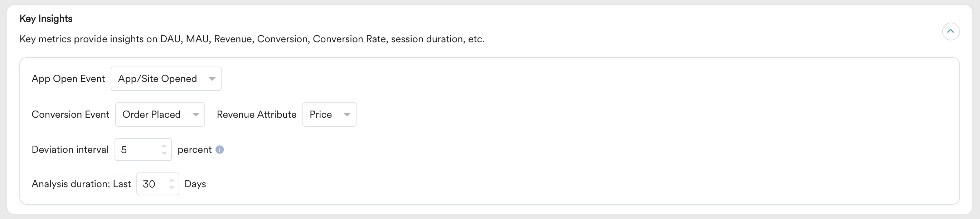Increase the Deviation interval with up arrow
This screenshot has height=219, width=980.
(x=164, y=146)
